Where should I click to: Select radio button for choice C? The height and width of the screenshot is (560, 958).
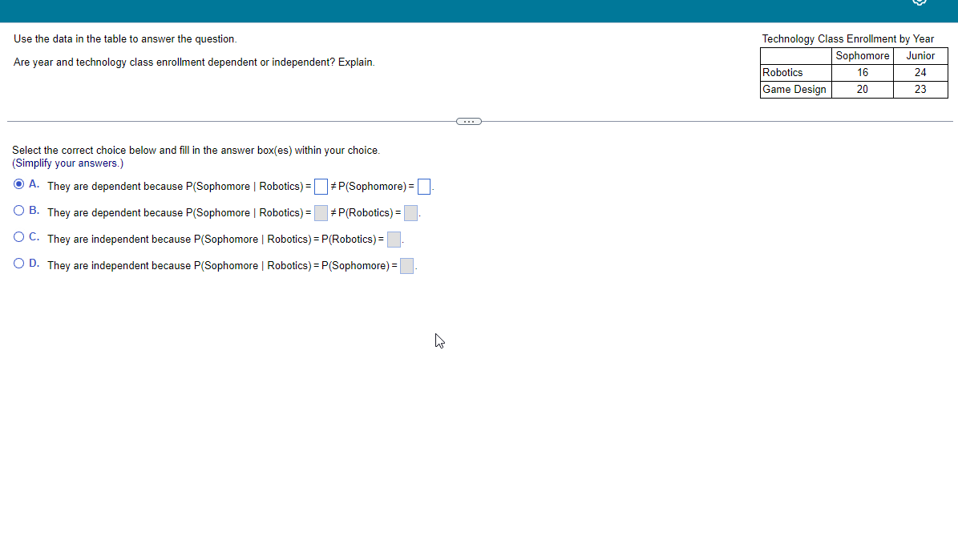click(18, 236)
